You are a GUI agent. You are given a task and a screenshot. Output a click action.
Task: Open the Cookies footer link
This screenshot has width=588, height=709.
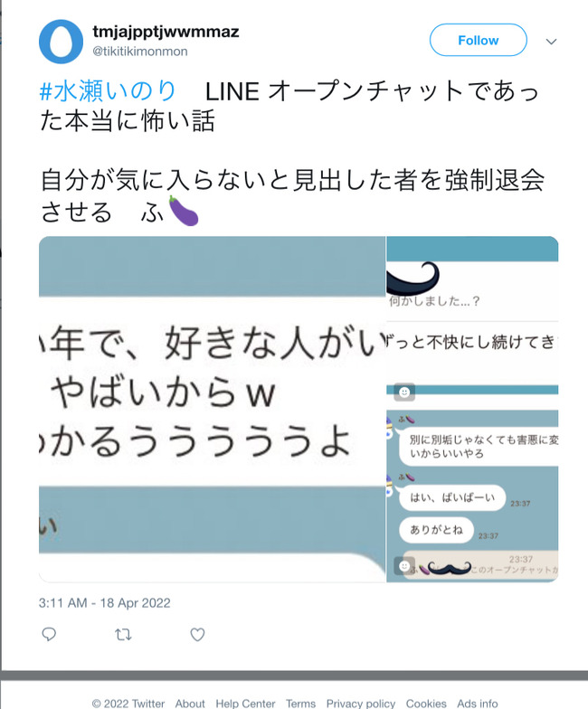click(x=425, y=704)
